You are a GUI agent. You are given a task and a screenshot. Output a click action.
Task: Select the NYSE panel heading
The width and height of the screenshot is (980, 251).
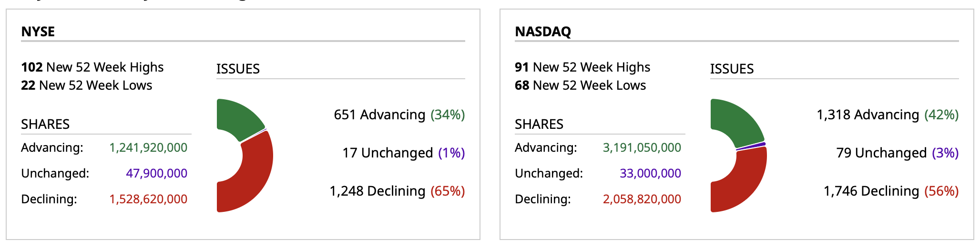point(38,31)
